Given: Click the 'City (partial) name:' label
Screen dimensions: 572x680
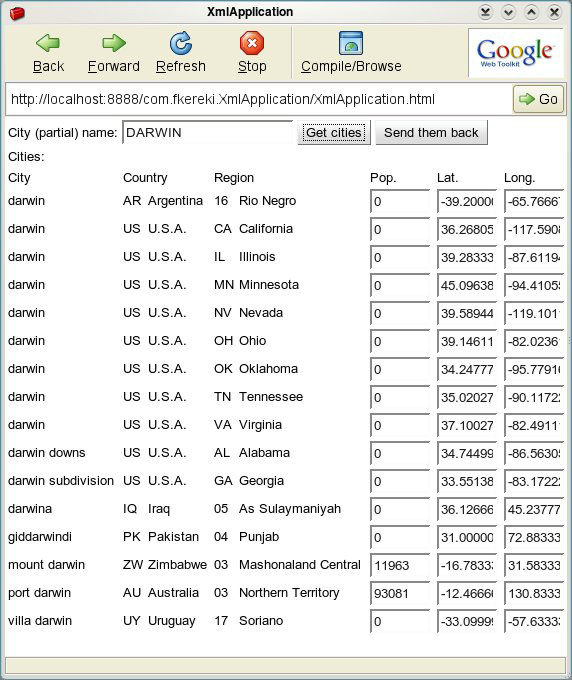Looking at the screenshot, I should click(62, 133).
